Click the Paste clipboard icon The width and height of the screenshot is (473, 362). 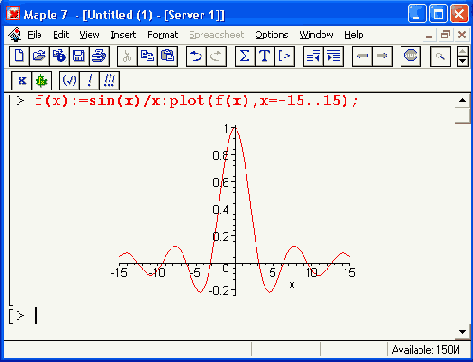coord(167,56)
